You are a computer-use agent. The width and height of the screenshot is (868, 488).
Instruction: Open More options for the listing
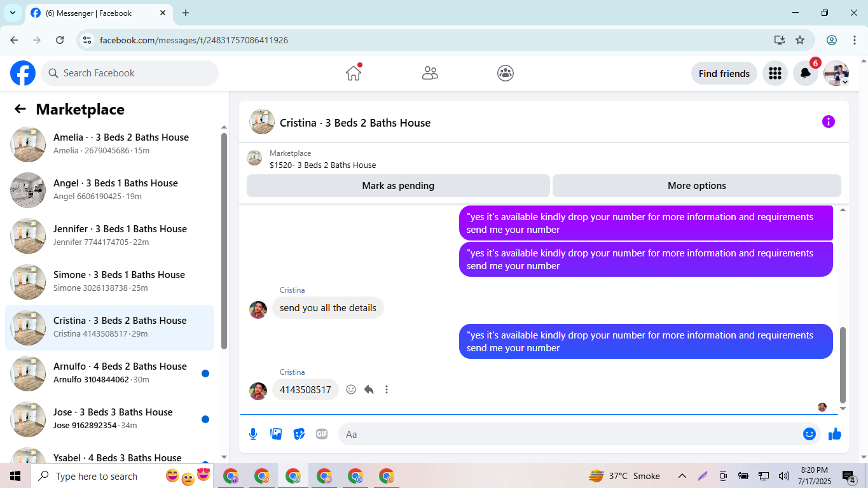coord(696,186)
